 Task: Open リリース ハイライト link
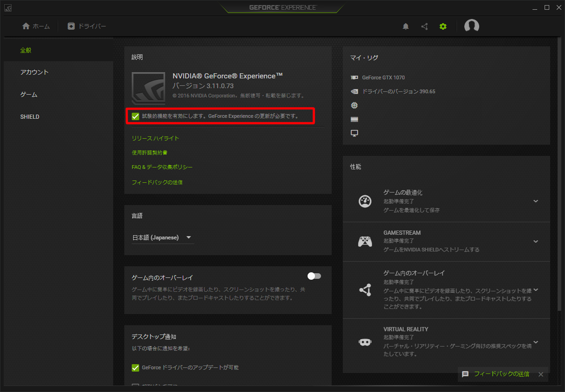pos(155,138)
